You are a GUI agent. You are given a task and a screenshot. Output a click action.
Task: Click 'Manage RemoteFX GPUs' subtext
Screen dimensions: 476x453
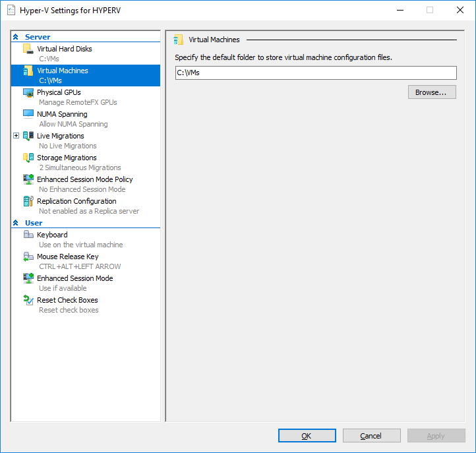pyautogui.click(x=78, y=102)
